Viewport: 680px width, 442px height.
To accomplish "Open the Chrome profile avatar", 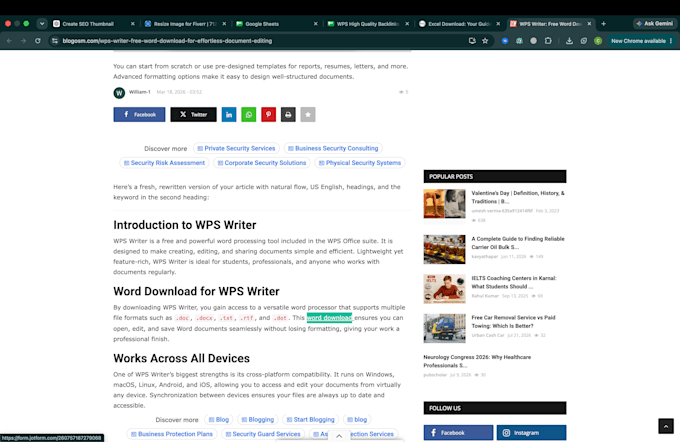I will [598, 41].
